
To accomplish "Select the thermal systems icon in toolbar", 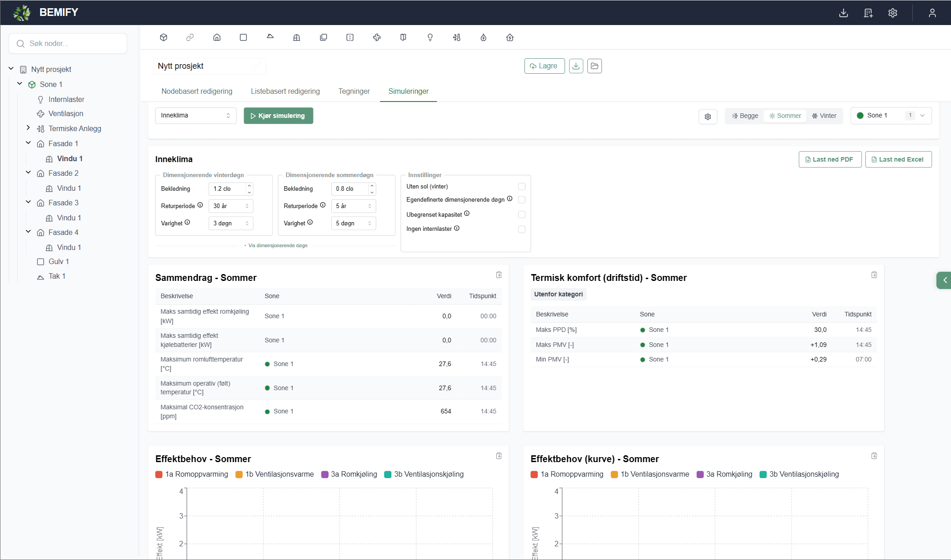I will [457, 37].
